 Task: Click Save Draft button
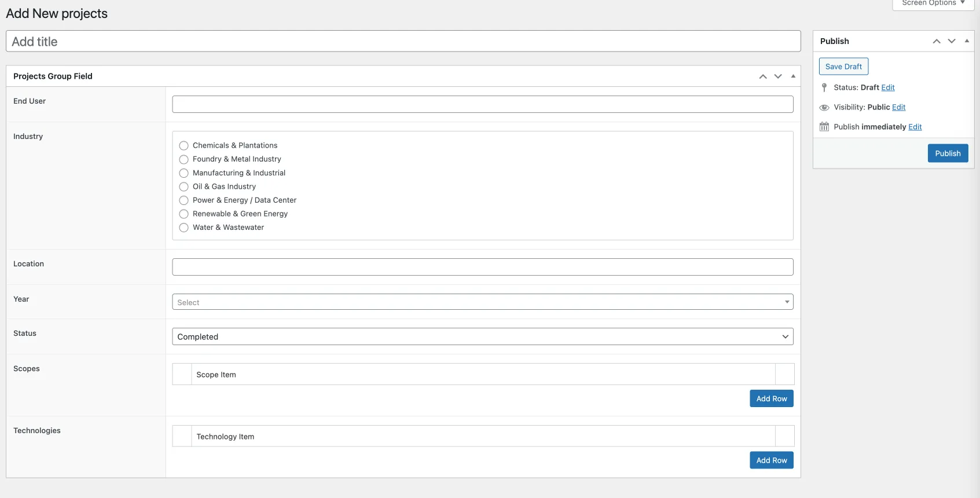[843, 67]
